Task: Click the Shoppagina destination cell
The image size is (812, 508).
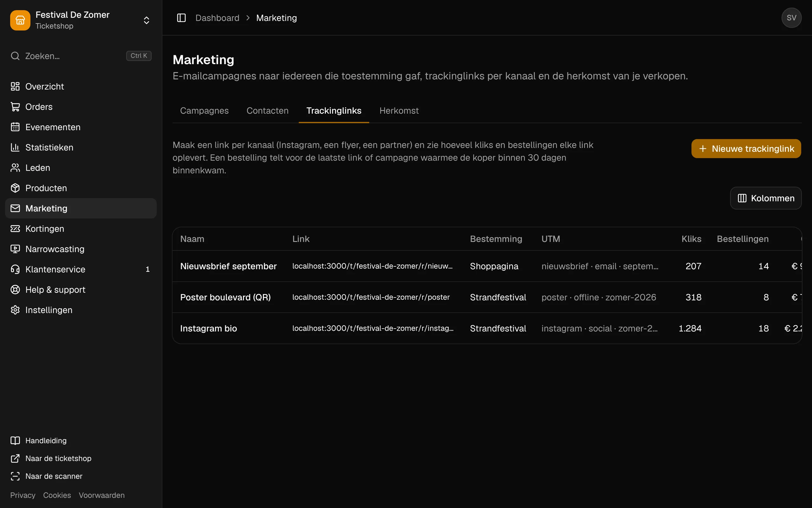Action: pyautogui.click(x=494, y=266)
